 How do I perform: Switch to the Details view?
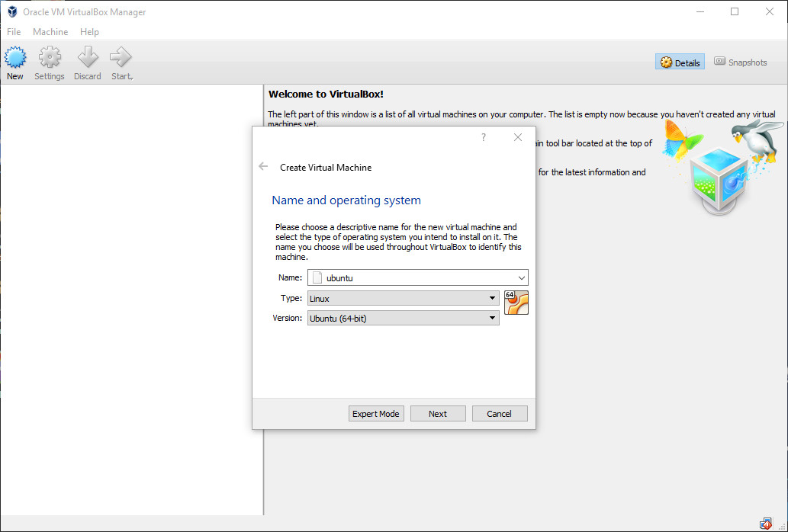point(680,62)
